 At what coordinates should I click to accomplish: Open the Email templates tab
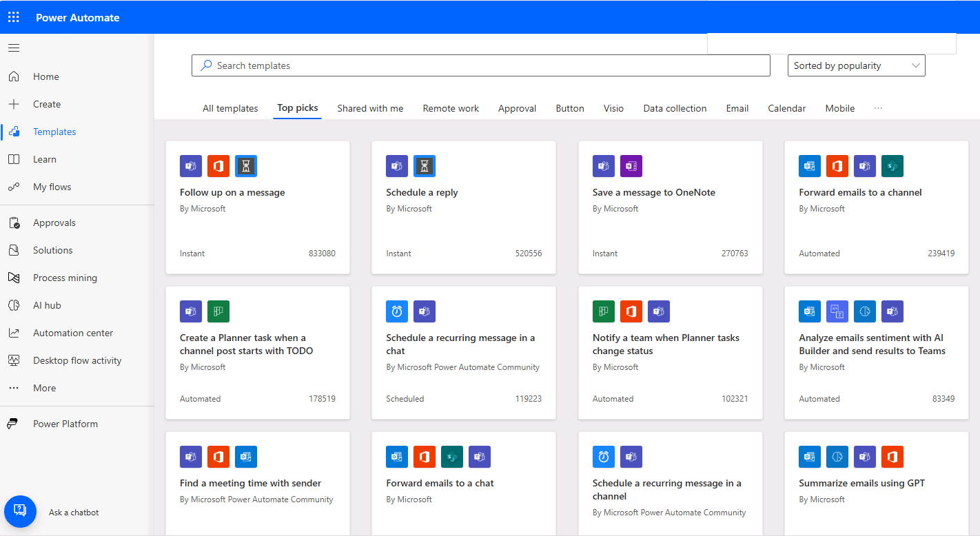click(737, 108)
